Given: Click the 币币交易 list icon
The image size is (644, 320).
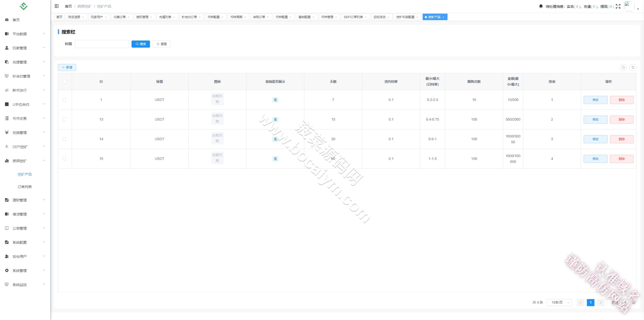Looking at the screenshot, I should click(x=7, y=118).
